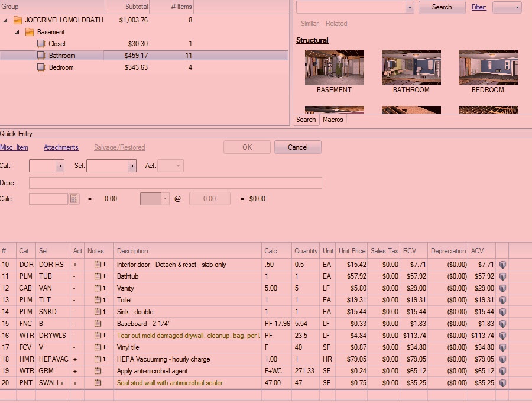Open the Cat dropdown arrow
The width and height of the screenshot is (532, 403).
(60, 166)
